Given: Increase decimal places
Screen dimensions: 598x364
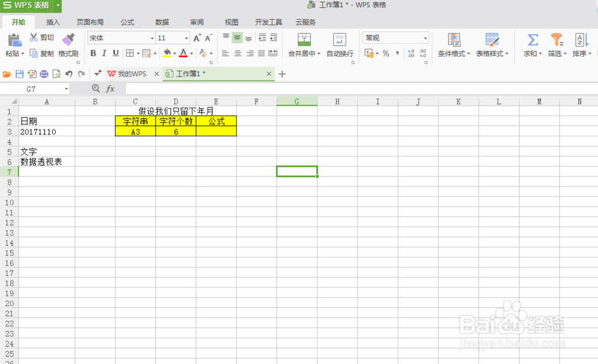Looking at the screenshot, I should (x=411, y=53).
